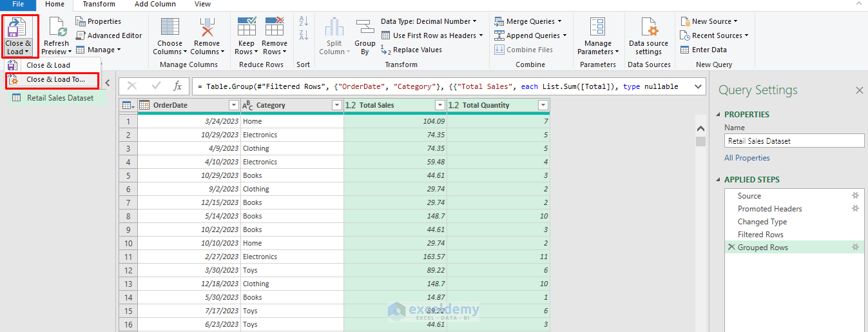The height and width of the screenshot is (332, 868).
Task: Sort descending with Z-A icon
Action: [x=304, y=37]
